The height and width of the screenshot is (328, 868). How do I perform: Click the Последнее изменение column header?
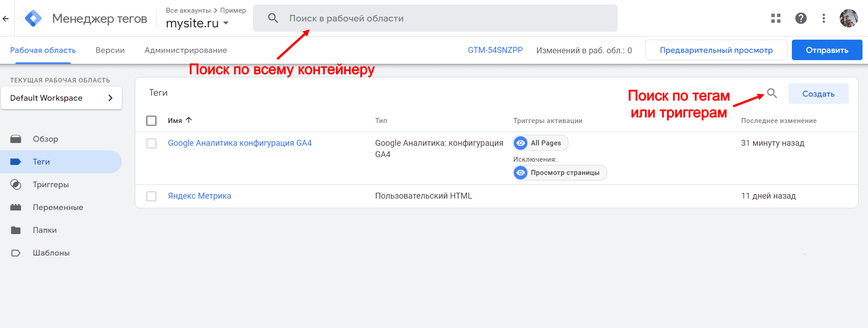779,121
